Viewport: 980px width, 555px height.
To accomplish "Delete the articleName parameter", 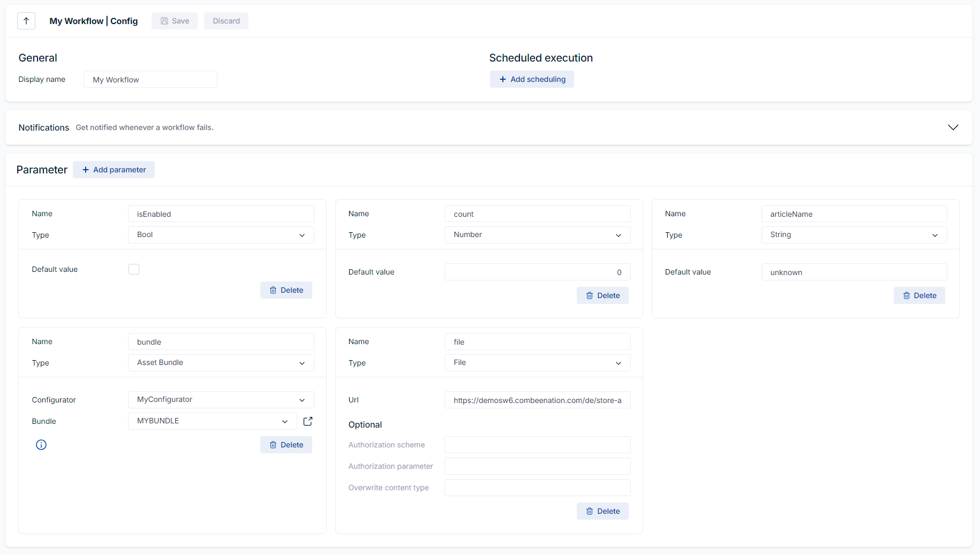I will pos(919,295).
